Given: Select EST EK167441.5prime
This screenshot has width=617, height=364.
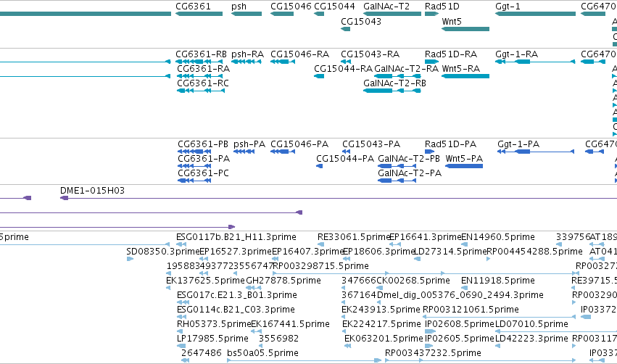Looking at the screenshot, I should (257, 331).
